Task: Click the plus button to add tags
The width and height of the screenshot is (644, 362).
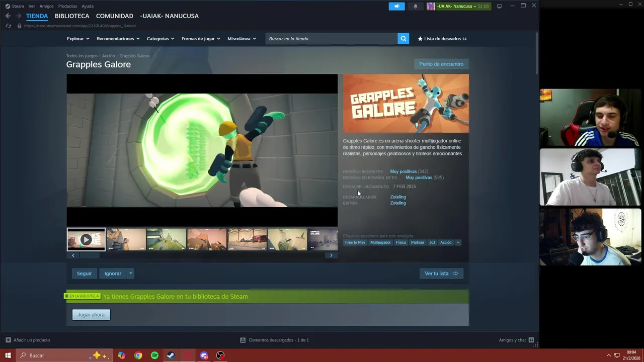Action: pyautogui.click(x=457, y=242)
